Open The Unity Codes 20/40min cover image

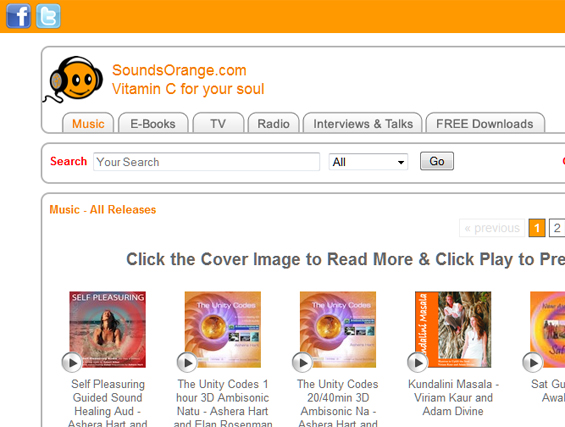338,329
